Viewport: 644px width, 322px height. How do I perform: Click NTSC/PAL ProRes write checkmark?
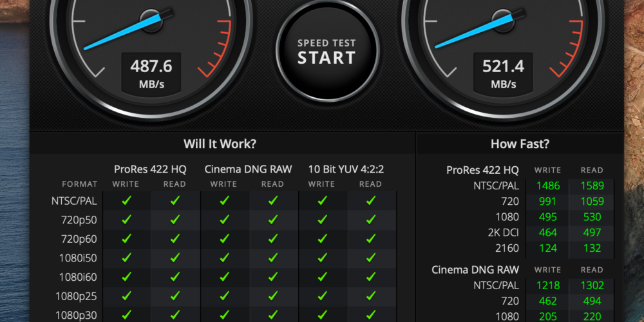click(x=126, y=200)
